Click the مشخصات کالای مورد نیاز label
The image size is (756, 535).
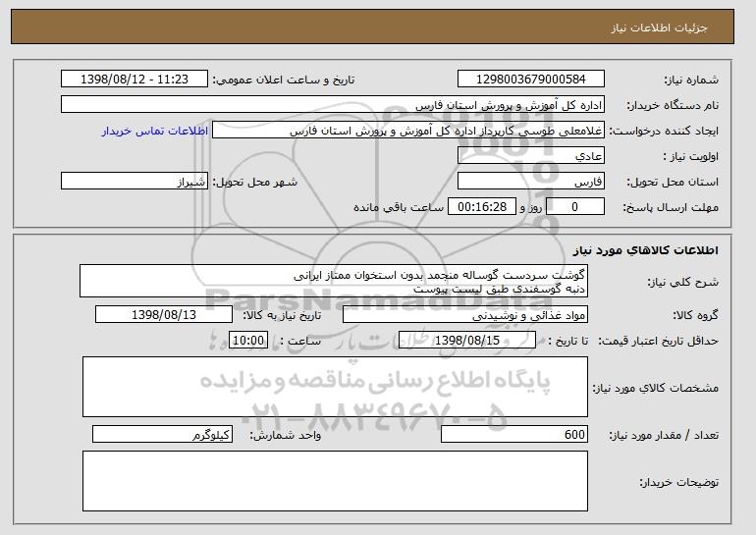pos(655,388)
